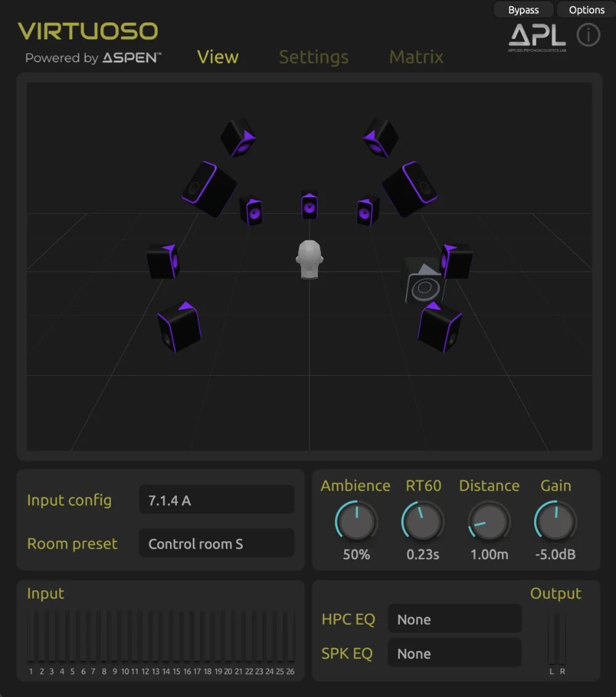Click the APL logo
The width and height of the screenshot is (616, 697).
pos(537,38)
